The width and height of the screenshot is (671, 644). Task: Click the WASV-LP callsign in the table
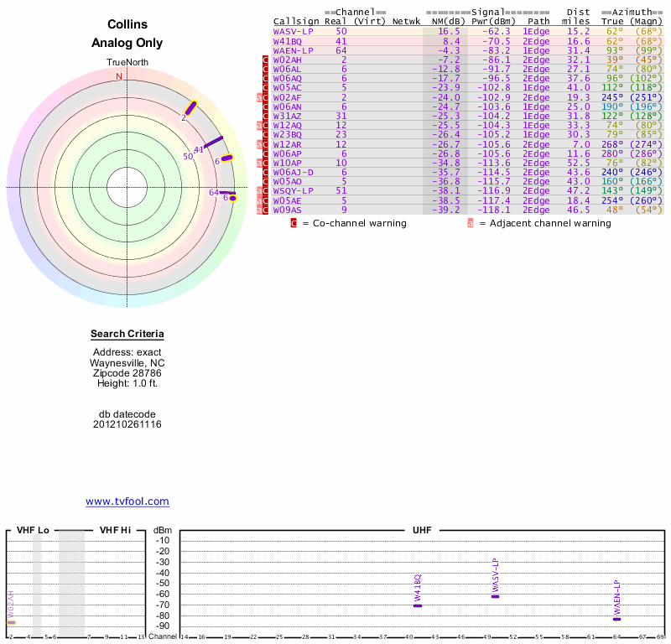coord(294,31)
